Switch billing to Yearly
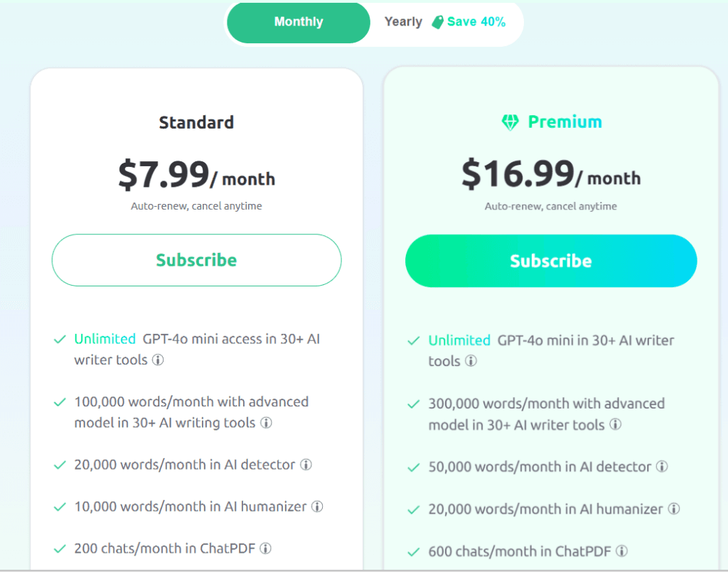This screenshot has width=728, height=572. [x=403, y=21]
